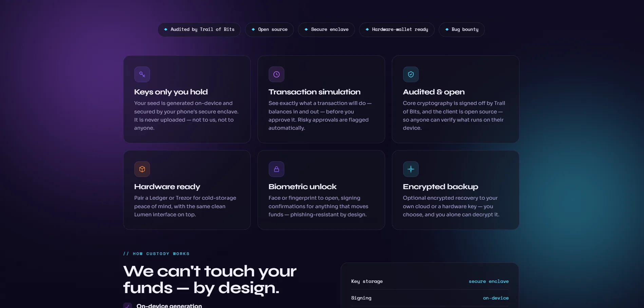Select the Open source pill
Screen dimensions: 644x308
pyautogui.click(x=269, y=30)
